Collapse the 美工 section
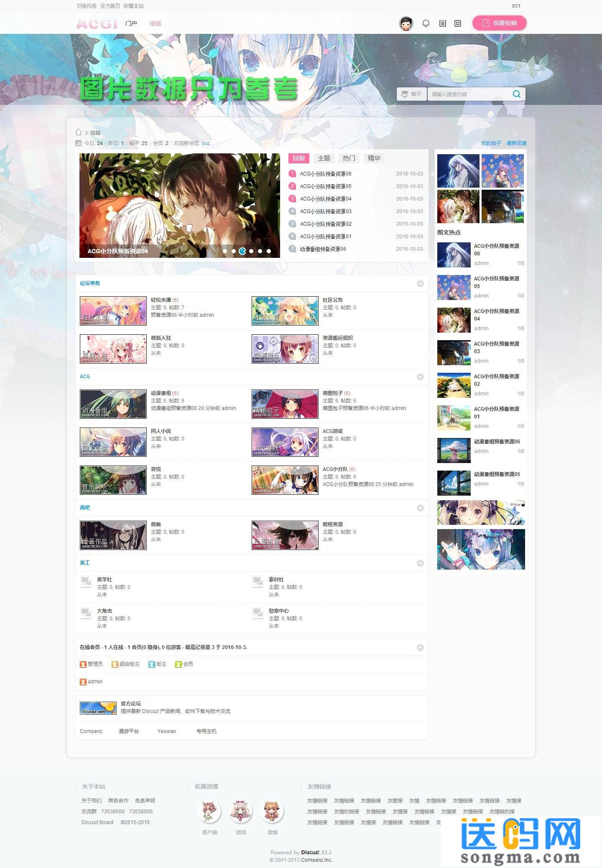 coord(420,563)
